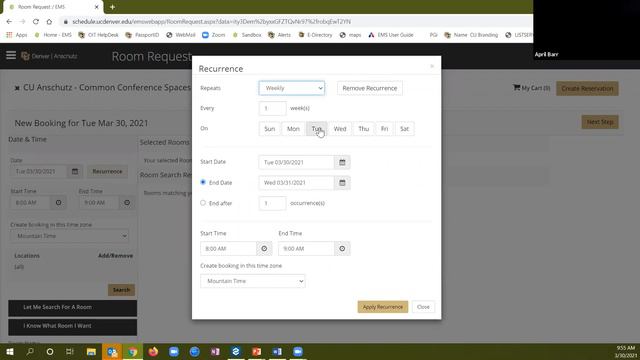640x360 pixels.
Task: Open OneNote from the taskbar
Action: pyautogui.click(x=215, y=351)
